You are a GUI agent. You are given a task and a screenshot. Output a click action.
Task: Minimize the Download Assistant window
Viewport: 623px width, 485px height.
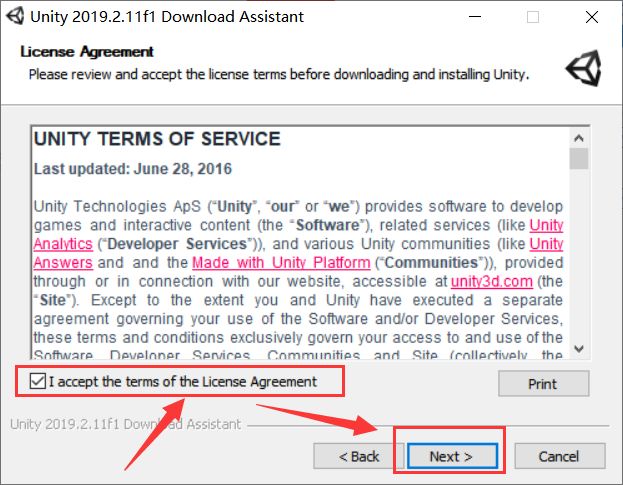485,17
